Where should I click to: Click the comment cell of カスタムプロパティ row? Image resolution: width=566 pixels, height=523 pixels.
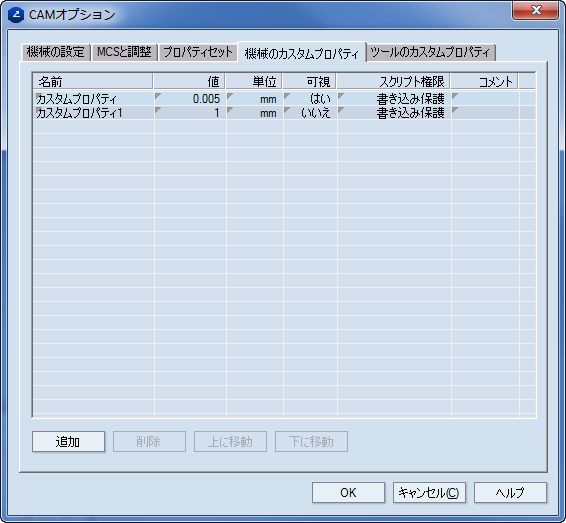[x=485, y=99]
